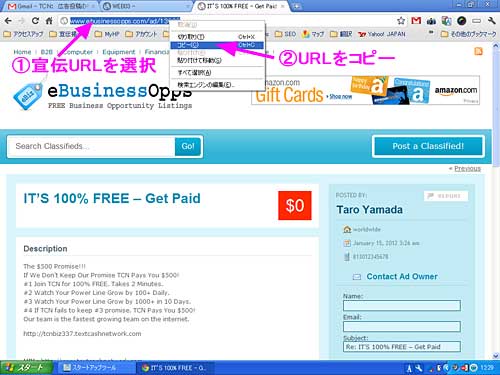Viewport: 500px width, 375px height.
Task: Click the Report button
Action: click(446, 196)
